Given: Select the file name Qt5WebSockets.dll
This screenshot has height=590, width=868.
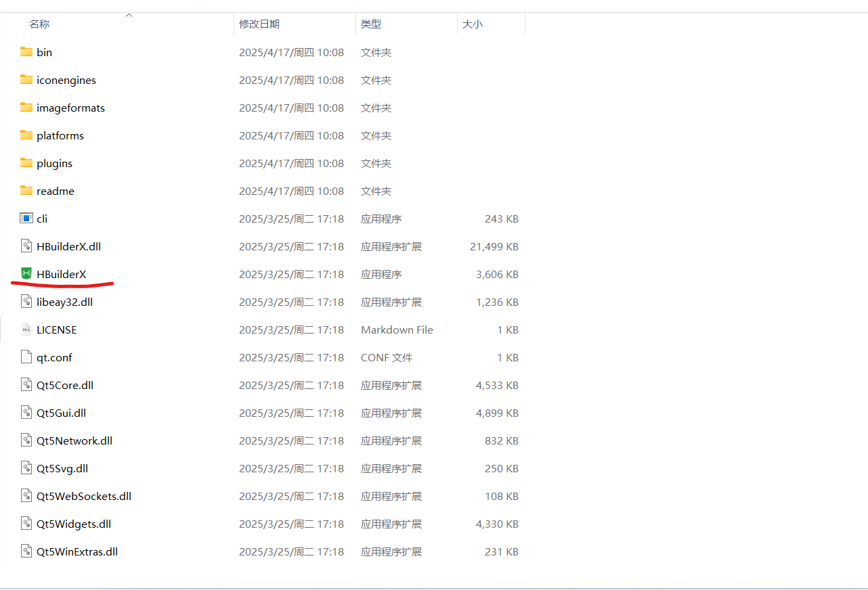Looking at the screenshot, I should pos(84,496).
